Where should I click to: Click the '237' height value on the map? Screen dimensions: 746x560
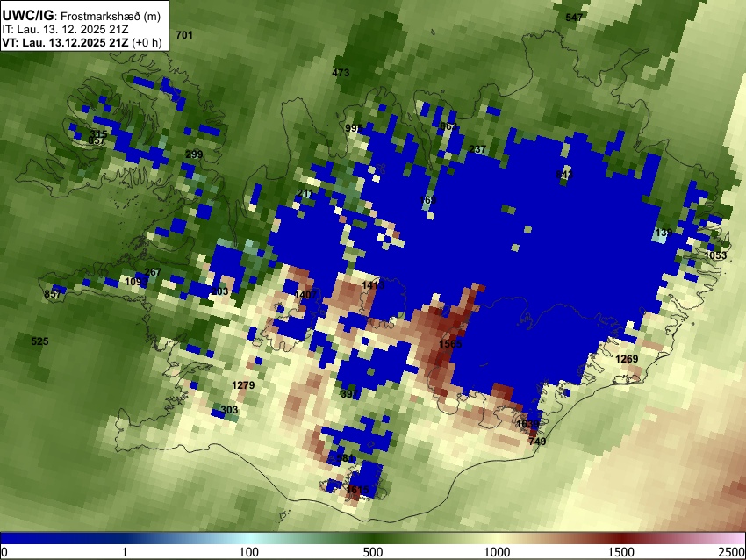point(477,149)
